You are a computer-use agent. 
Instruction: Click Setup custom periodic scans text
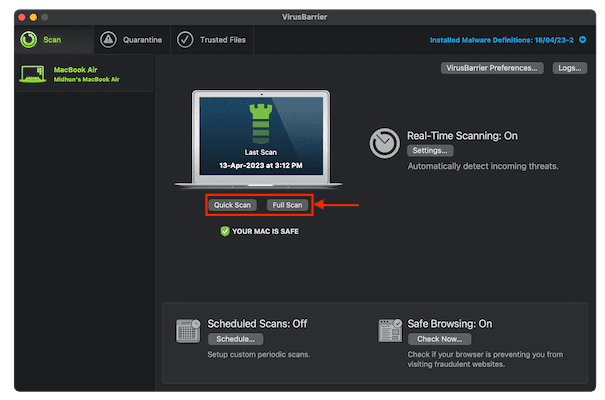coord(259,354)
